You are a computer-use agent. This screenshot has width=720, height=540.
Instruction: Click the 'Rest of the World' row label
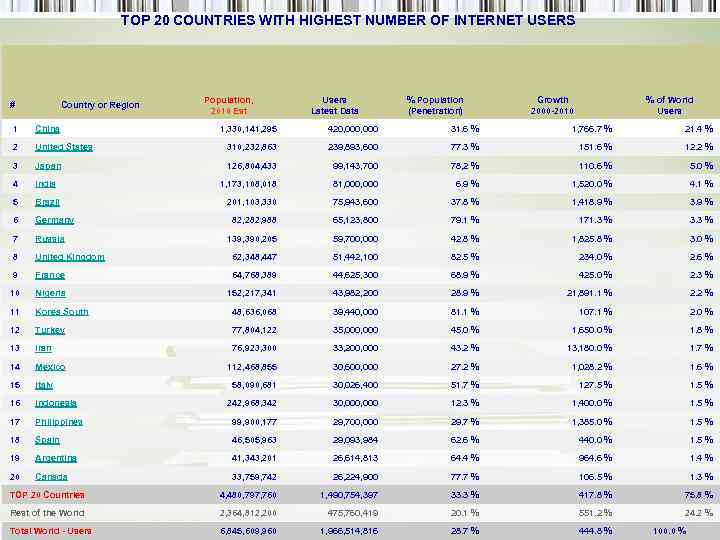tap(47, 513)
